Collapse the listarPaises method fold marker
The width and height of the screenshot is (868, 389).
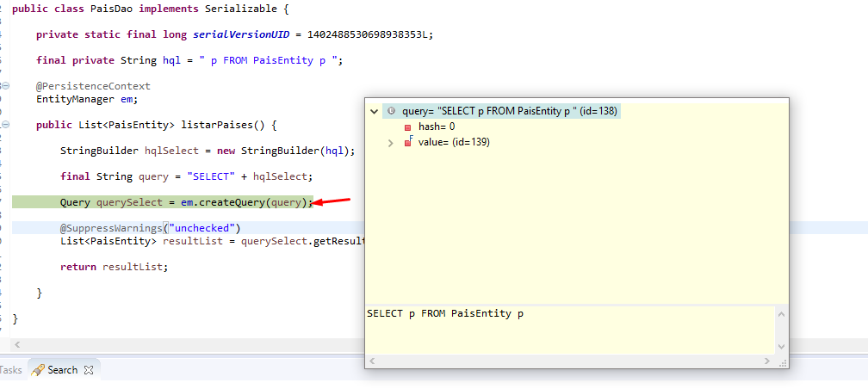(5, 125)
